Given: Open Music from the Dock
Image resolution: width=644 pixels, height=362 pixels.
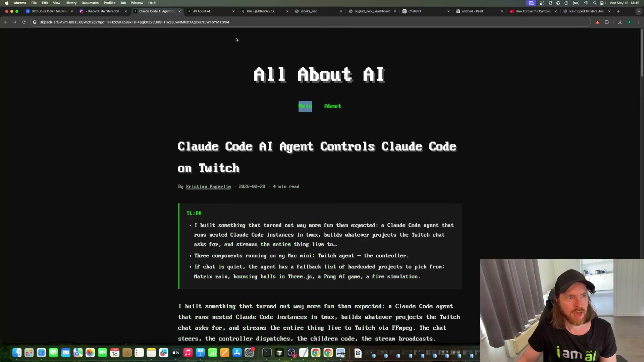Looking at the screenshot, I should 188,353.
